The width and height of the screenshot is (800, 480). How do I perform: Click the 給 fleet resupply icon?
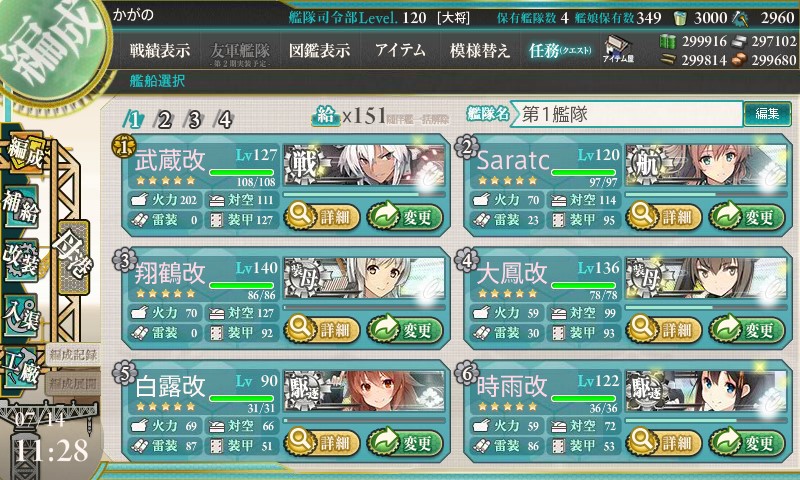[326, 117]
